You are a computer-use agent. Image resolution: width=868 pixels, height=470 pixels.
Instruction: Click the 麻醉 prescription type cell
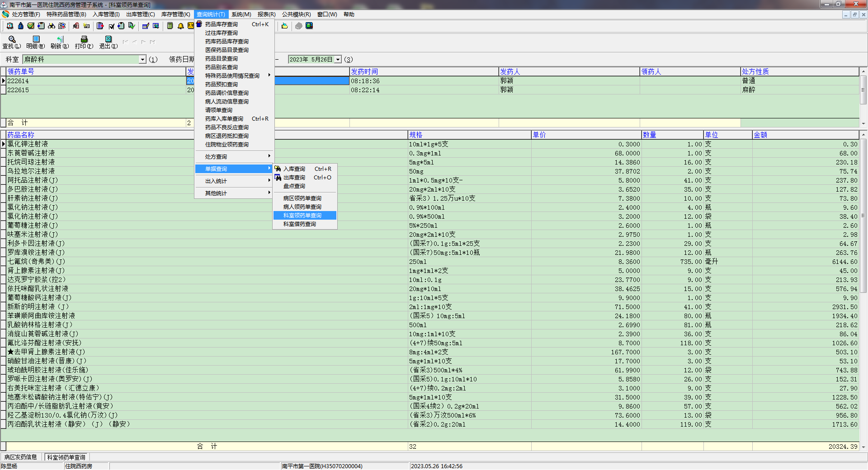[799, 90]
